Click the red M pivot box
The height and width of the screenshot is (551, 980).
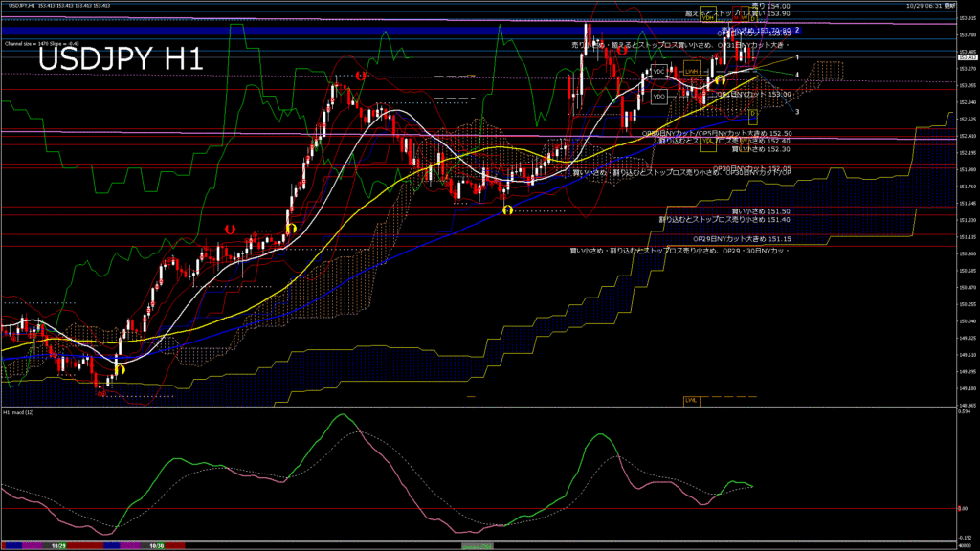[737, 14]
